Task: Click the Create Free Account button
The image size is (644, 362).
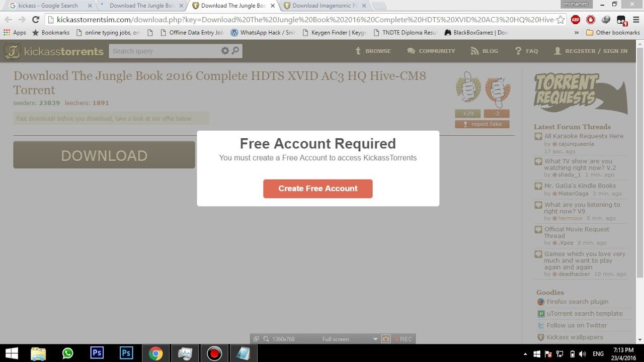Action: pyautogui.click(x=317, y=189)
